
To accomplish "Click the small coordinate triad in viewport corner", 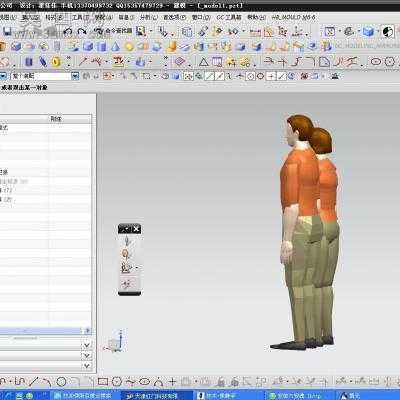I will pyautogui.click(x=115, y=342).
